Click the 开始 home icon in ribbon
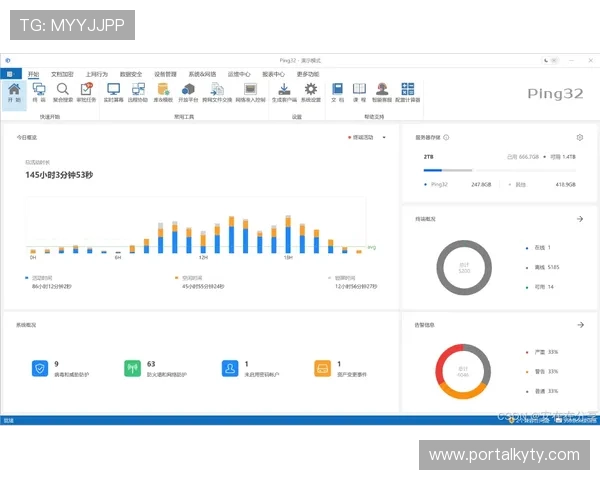This screenshot has width=600, height=480. [x=14, y=91]
